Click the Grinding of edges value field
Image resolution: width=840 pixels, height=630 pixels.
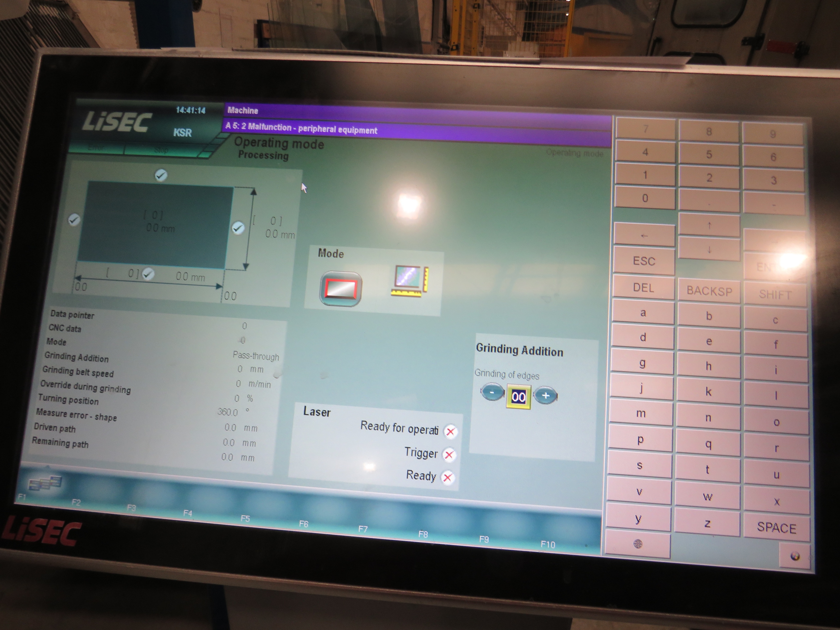coord(518,397)
